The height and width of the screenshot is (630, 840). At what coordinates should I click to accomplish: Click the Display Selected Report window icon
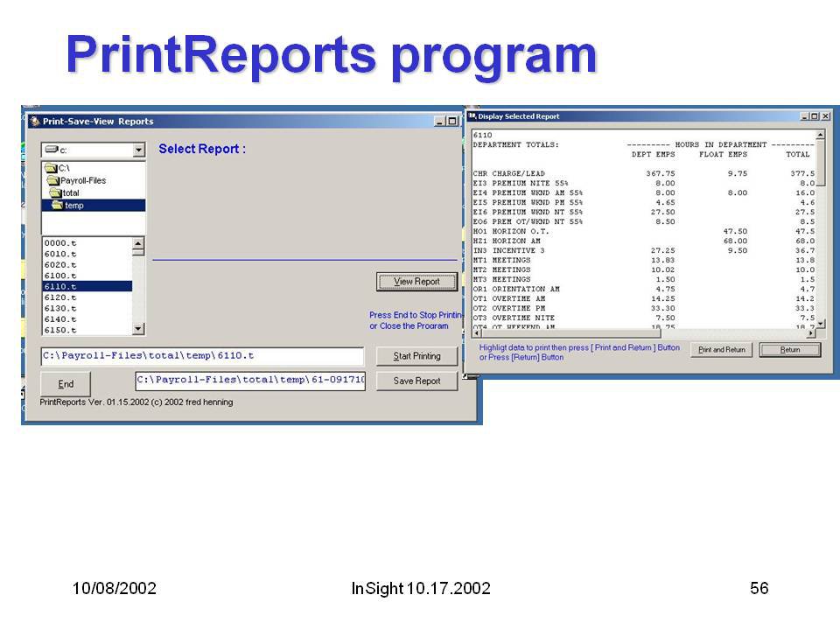[472, 116]
